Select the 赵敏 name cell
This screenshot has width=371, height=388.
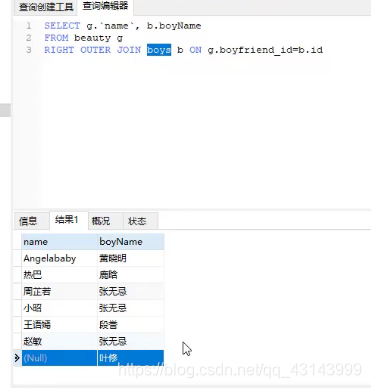pos(59,341)
